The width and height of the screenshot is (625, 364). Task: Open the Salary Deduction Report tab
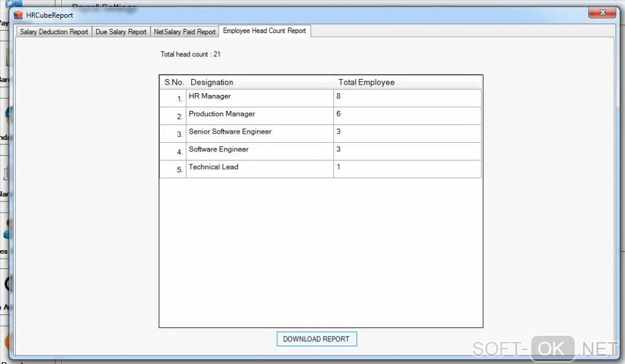pos(54,32)
